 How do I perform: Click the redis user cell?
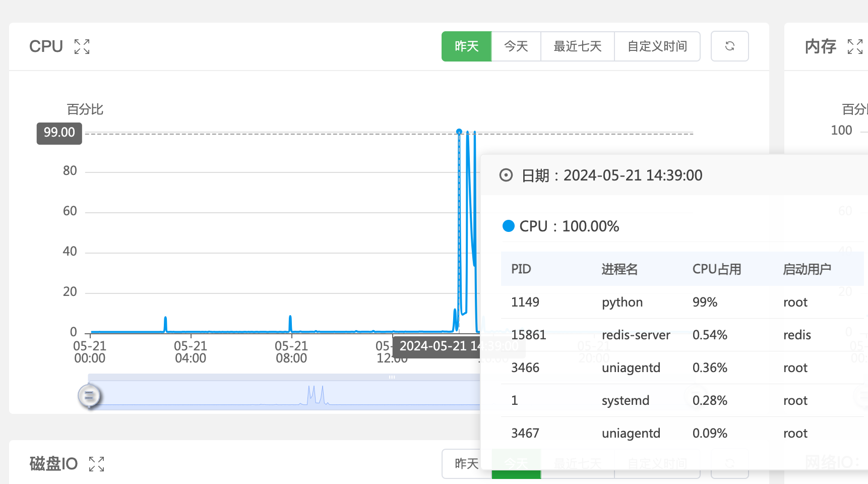coord(797,335)
